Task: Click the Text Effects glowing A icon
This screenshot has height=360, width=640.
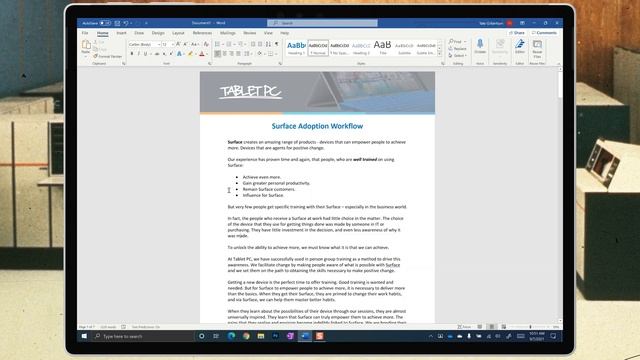Action: pyautogui.click(x=179, y=54)
